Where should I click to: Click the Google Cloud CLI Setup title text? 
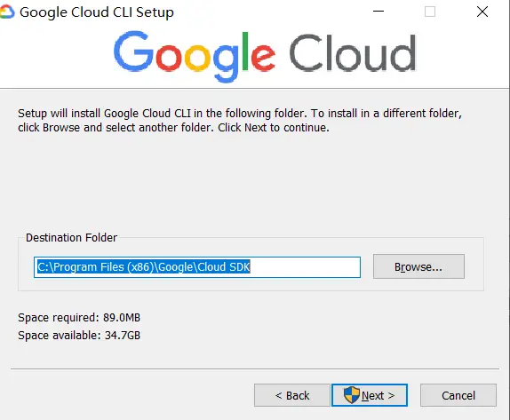[97, 12]
